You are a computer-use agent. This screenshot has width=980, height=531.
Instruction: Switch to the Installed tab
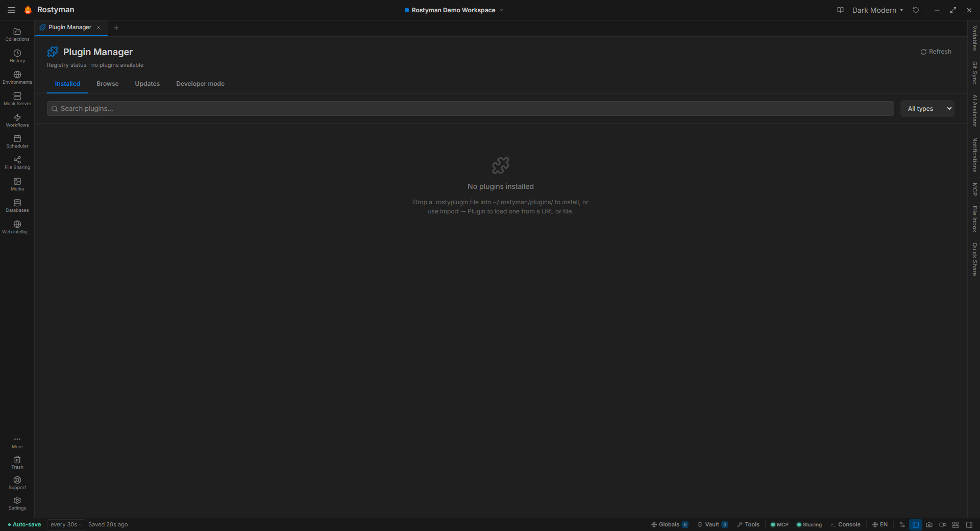67,84
